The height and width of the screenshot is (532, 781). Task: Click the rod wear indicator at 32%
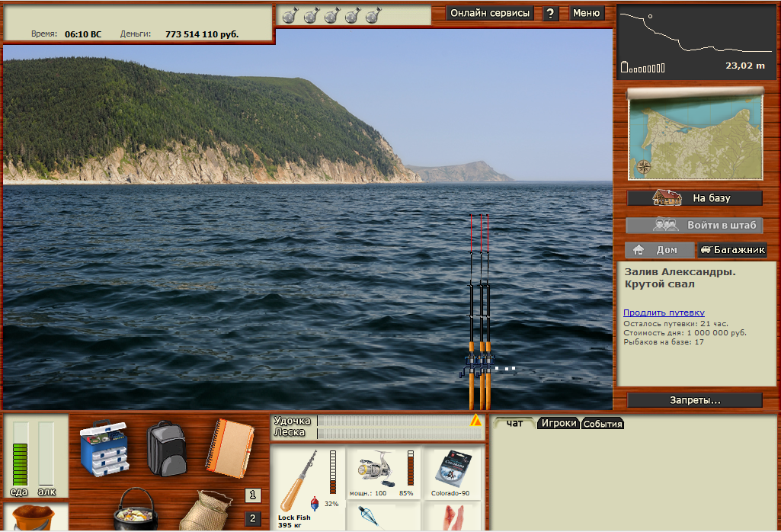tap(333, 473)
